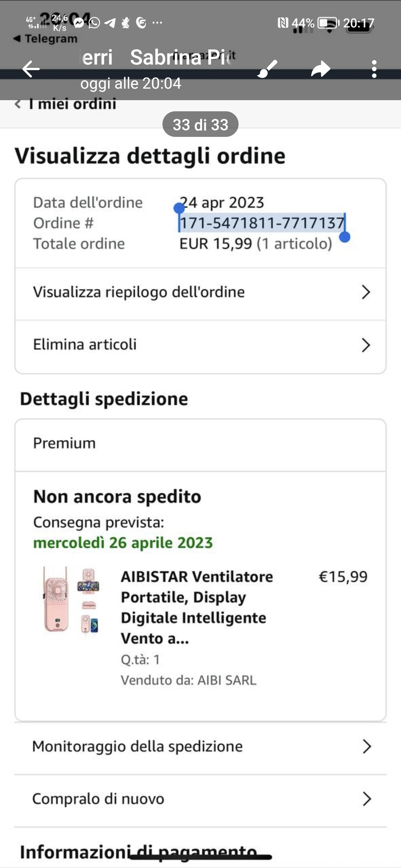401x868 pixels.
Task: Tap the highlighted order number
Action: 262,223
